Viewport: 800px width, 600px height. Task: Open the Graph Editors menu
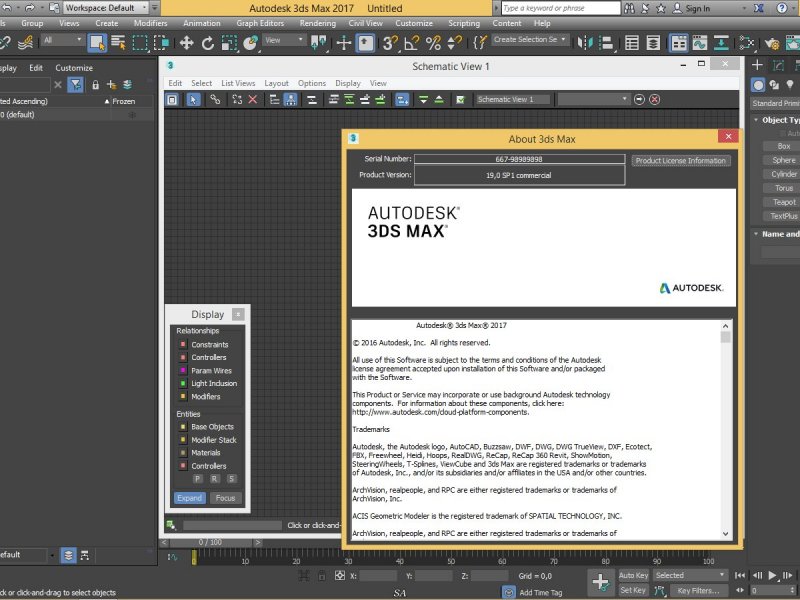point(260,23)
